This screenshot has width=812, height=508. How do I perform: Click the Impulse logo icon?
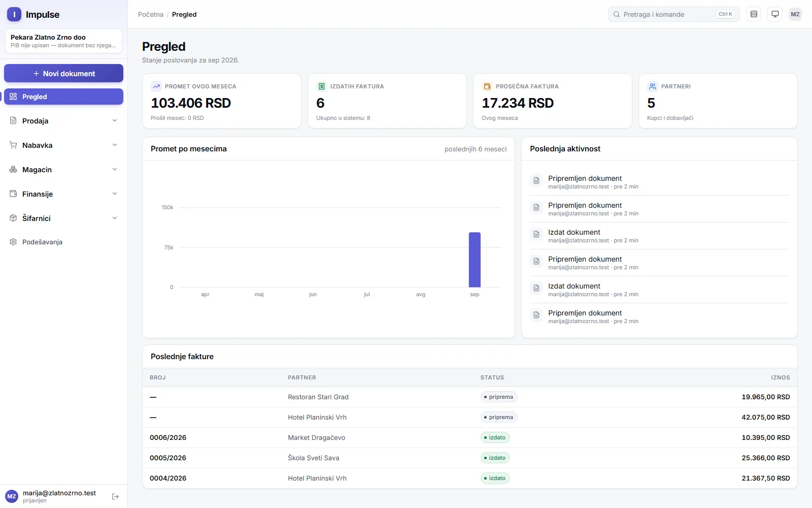(x=14, y=14)
